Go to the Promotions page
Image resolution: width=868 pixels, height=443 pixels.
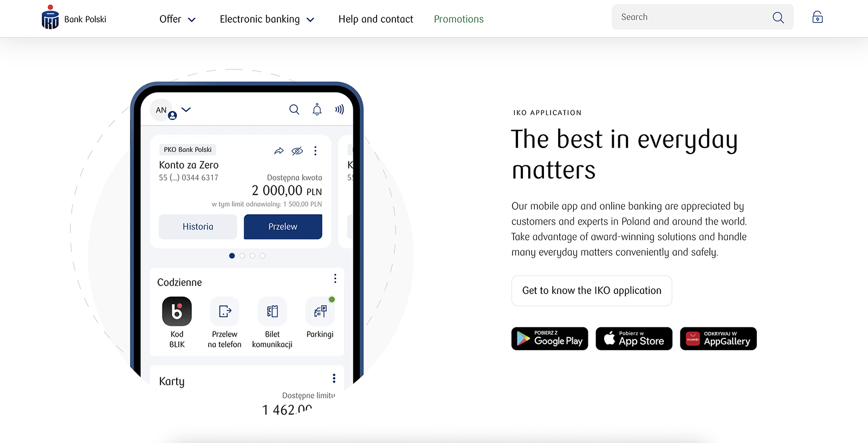[x=458, y=20]
